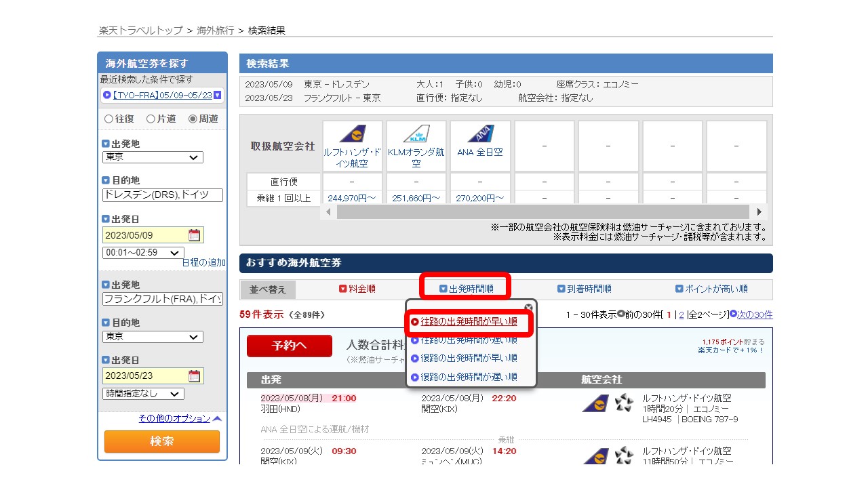868x488 pixels.
Task: Click the ANA airline logo
Action: 480,134
